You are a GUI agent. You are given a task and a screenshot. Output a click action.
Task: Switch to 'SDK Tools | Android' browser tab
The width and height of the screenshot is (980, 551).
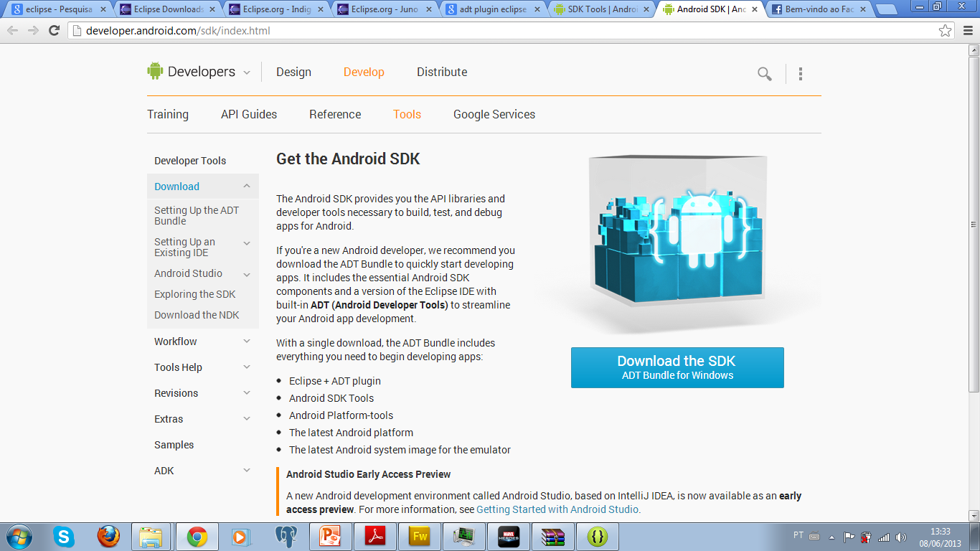(x=601, y=9)
